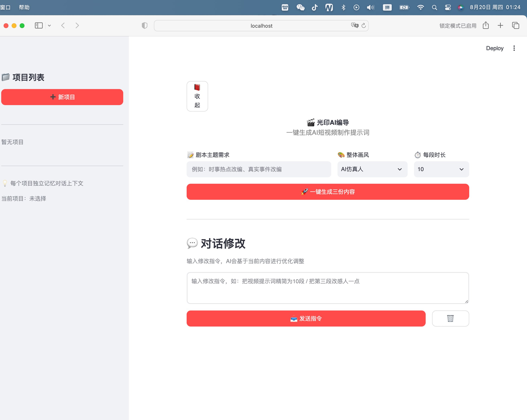
Task: Click the TikTok menu bar icon
Action: pos(315,8)
